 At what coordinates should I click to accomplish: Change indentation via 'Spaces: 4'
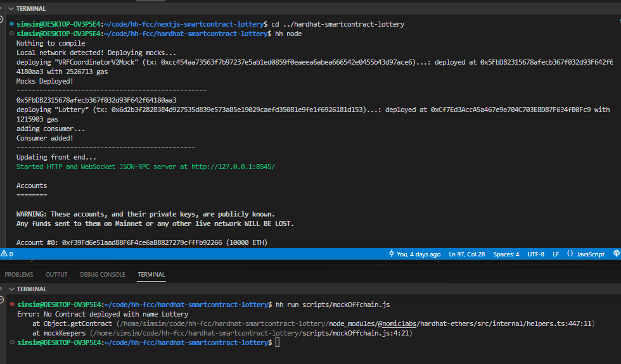506,254
